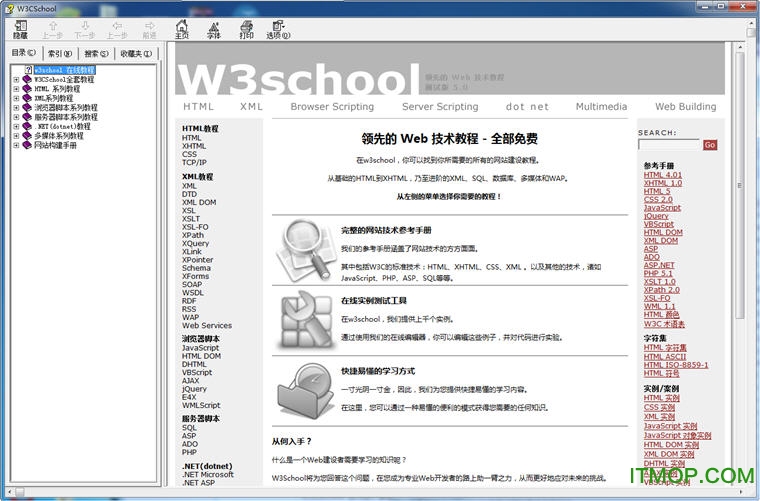The image size is (760, 501).
Task: Expand the .NET(dotnet)教程 tree node
Action: pos(16,126)
